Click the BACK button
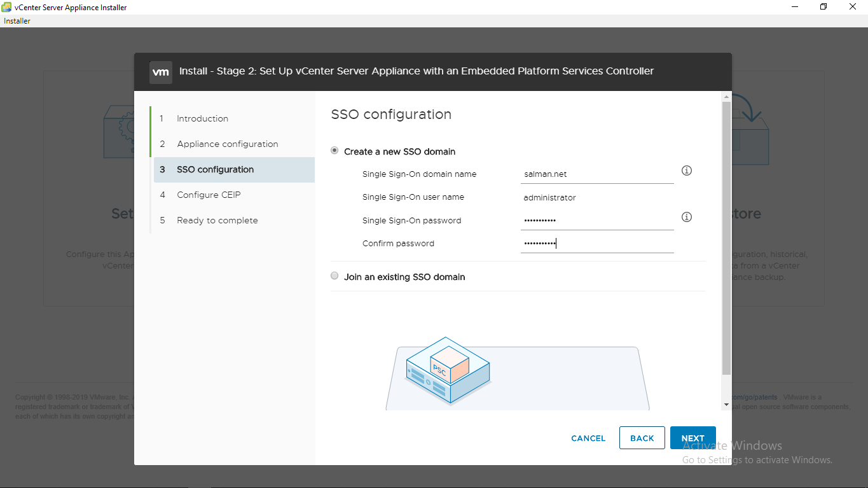This screenshot has width=868, height=488. pyautogui.click(x=642, y=438)
